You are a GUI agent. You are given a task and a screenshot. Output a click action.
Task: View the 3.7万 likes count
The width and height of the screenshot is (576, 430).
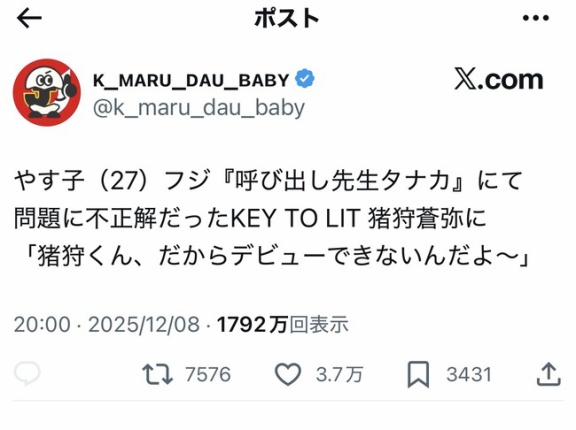pyautogui.click(x=339, y=375)
